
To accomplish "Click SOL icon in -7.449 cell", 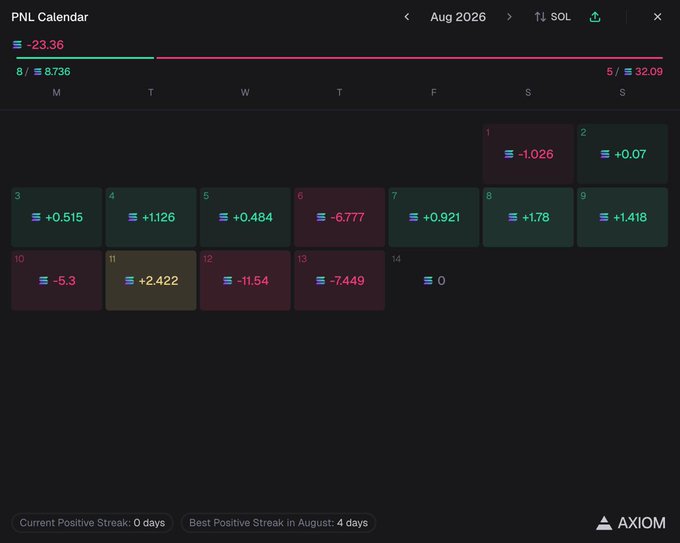I will (320, 281).
